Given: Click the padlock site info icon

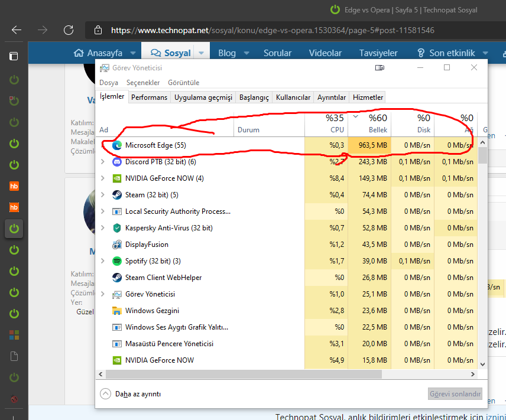Looking at the screenshot, I should [98, 30].
